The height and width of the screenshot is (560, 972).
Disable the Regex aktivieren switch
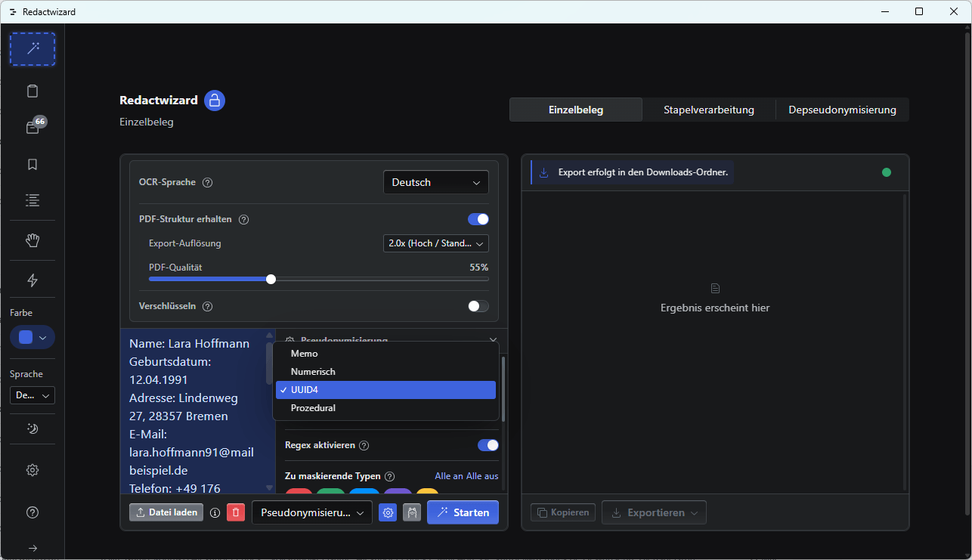click(488, 445)
